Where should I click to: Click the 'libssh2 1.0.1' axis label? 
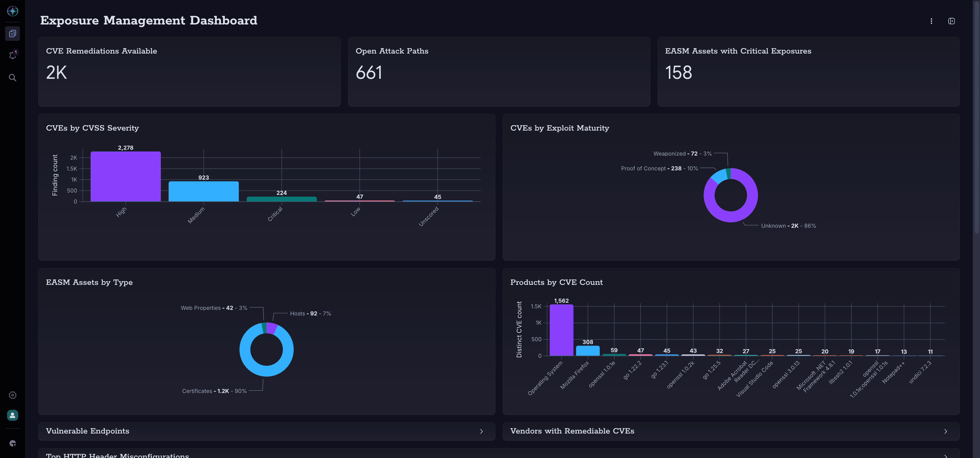tap(840, 373)
